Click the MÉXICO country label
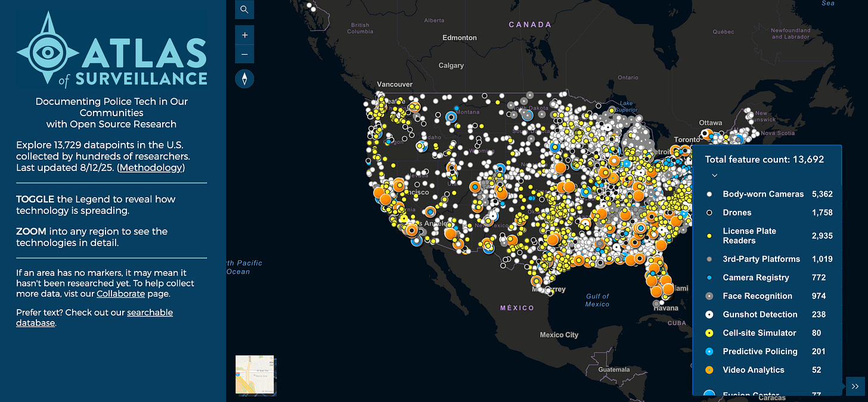The height and width of the screenshot is (402, 868). click(x=517, y=308)
